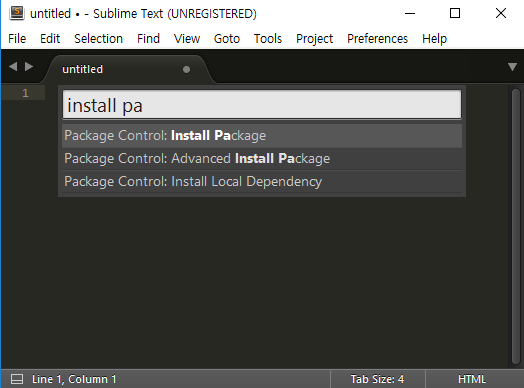The width and height of the screenshot is (524, 388).
Task: Select the untitled tab
Action: [x=127, y=69]
